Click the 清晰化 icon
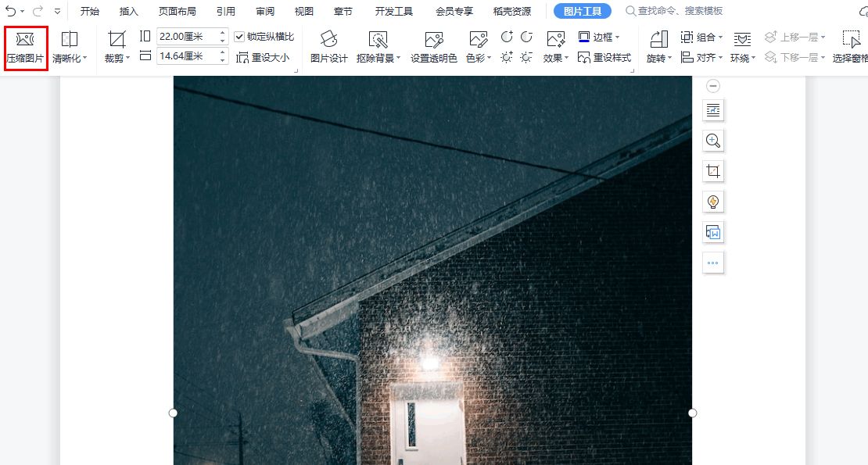The width and height of the screenshot is (868, 465). coord(69,40)
